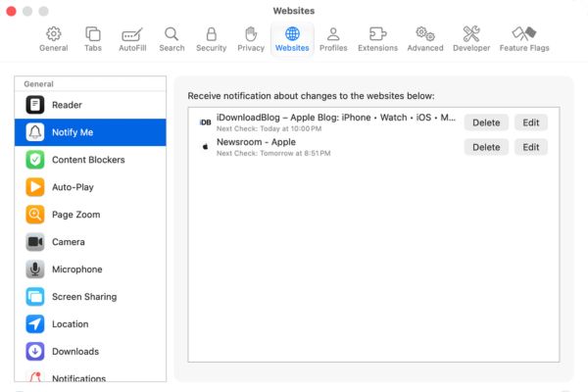Open the Privacy hand icon
The image size is (588, 392).
251,33
